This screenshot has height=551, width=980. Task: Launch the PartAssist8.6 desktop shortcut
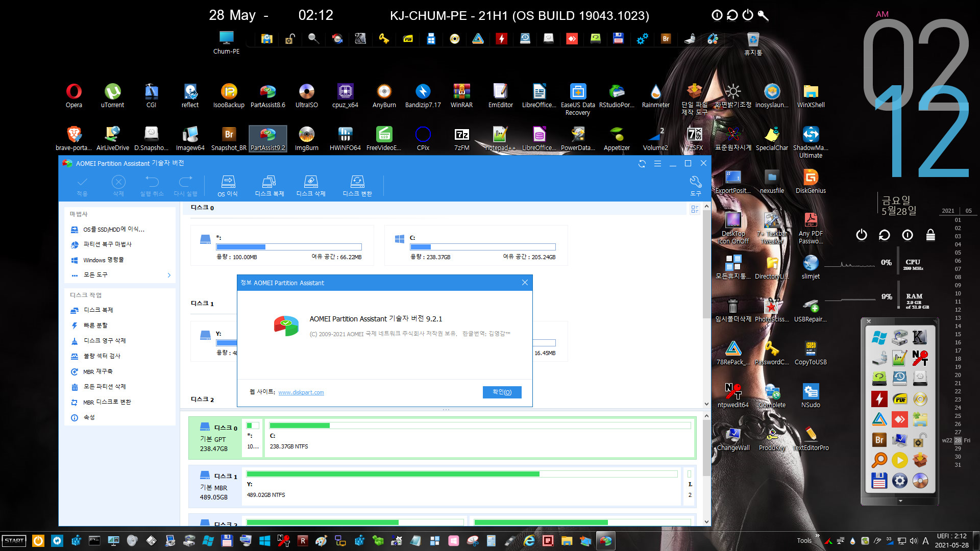coord(267,95)
